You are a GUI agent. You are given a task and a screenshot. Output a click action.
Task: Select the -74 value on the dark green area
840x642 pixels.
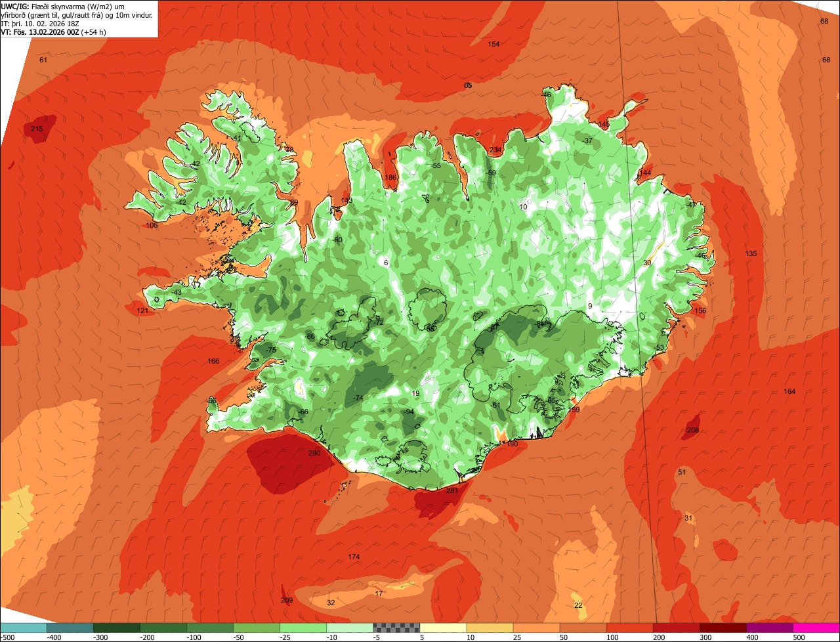358,398
